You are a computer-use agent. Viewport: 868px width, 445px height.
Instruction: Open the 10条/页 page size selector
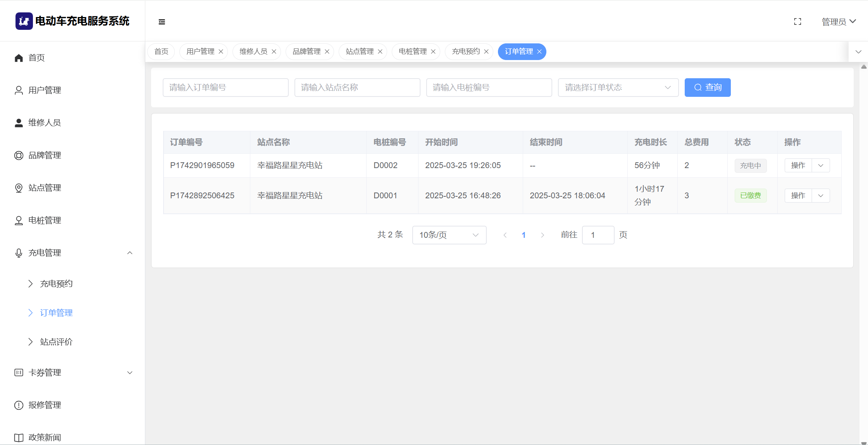click(449, 235)
